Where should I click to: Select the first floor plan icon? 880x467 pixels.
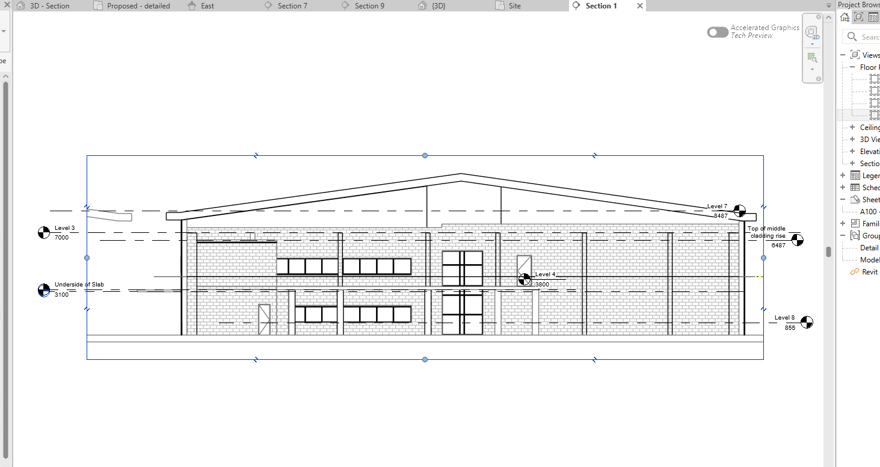tap(874, 79)
